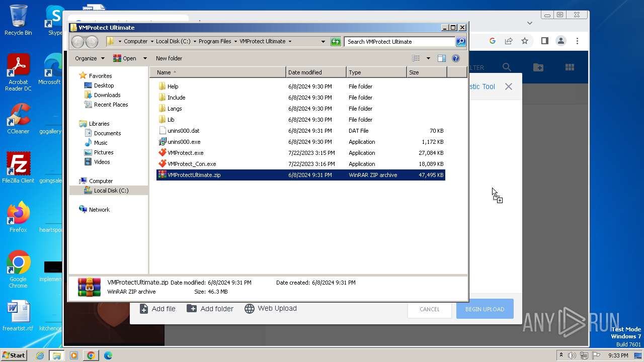Toggle the preview pane icon
The image size is (644, 362).
pos(441,58)
